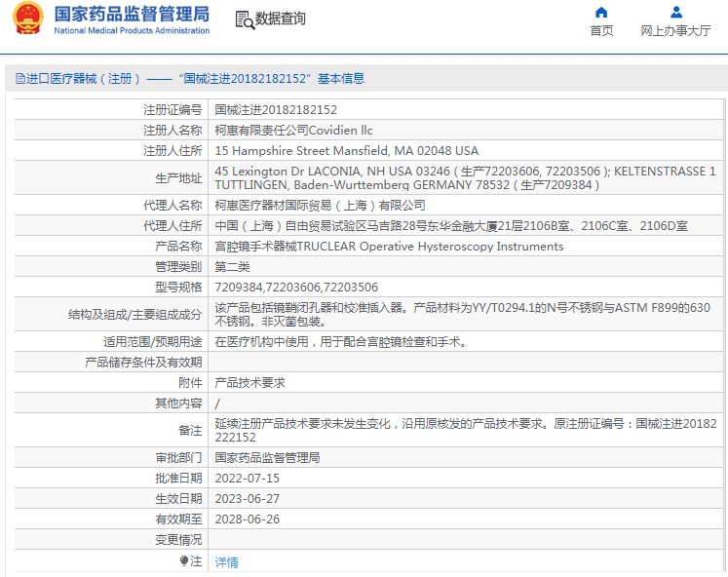Click the 结构及组成/主要组成成分 label
The image size is (728, 577).
tap(135, 314)
